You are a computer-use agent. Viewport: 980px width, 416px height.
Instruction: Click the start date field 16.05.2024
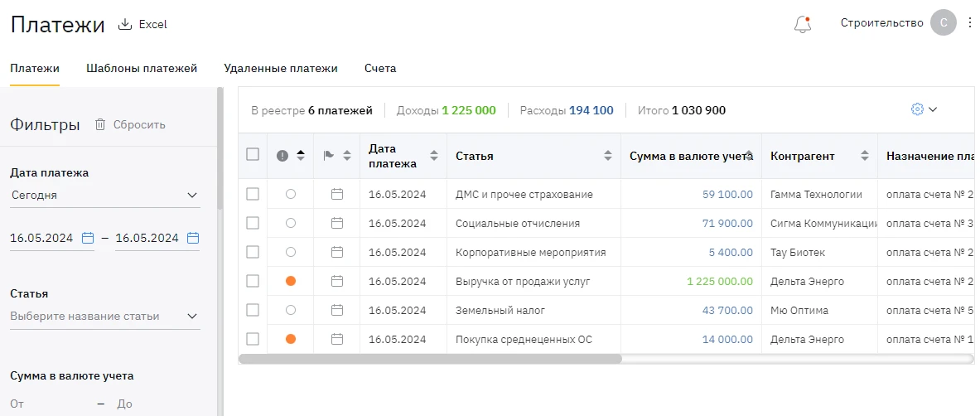click(x=41, y=238)
